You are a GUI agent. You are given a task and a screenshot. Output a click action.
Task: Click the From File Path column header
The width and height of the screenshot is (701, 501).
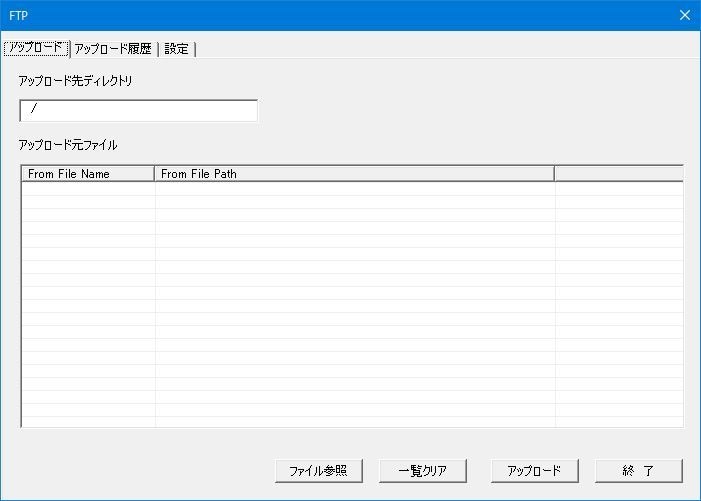(354, 174)
